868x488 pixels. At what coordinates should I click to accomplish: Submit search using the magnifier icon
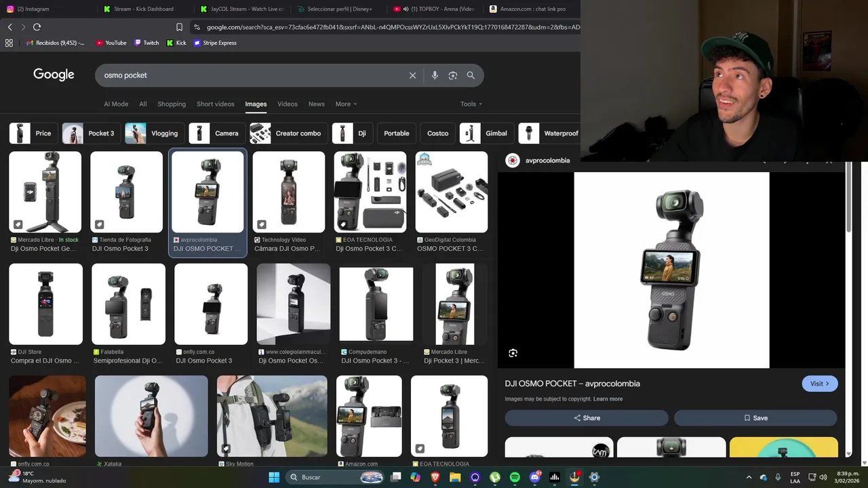[471, 75]
